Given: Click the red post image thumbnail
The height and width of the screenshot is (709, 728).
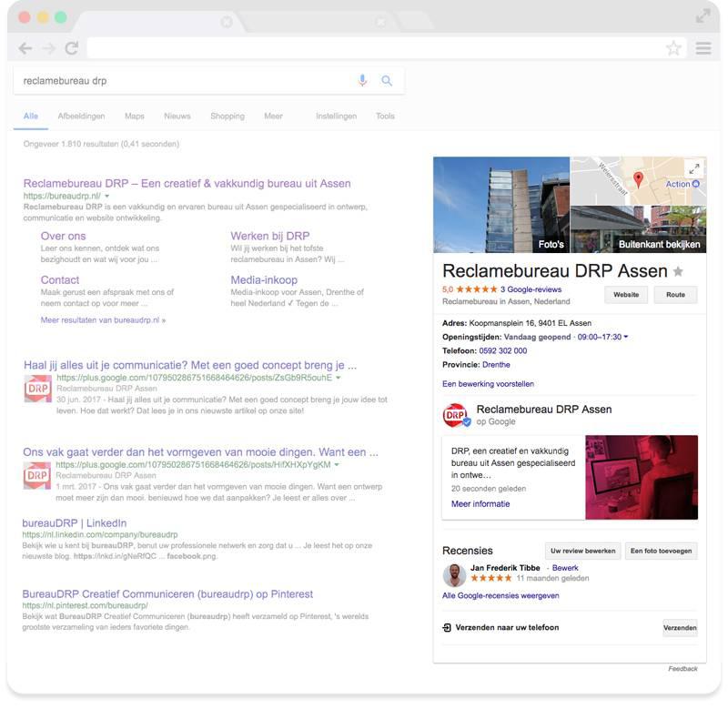Looking at the screenshot, I should (642, 477).
